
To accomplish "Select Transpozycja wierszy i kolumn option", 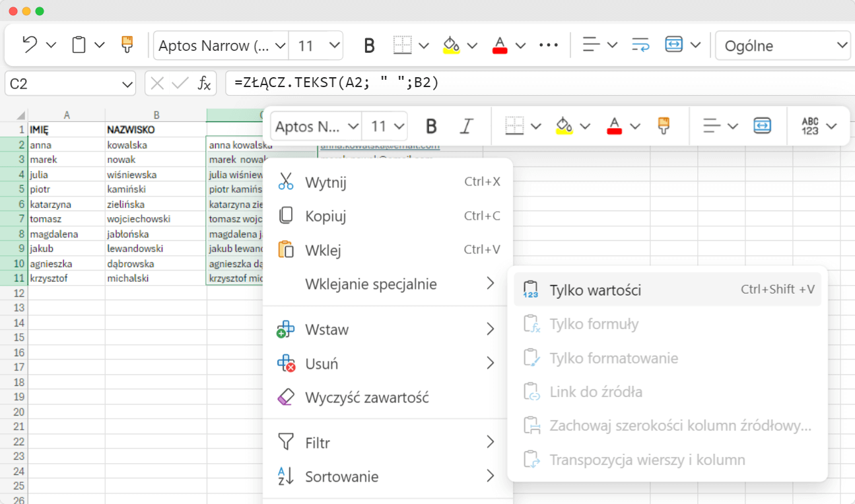I will [667, 460].
